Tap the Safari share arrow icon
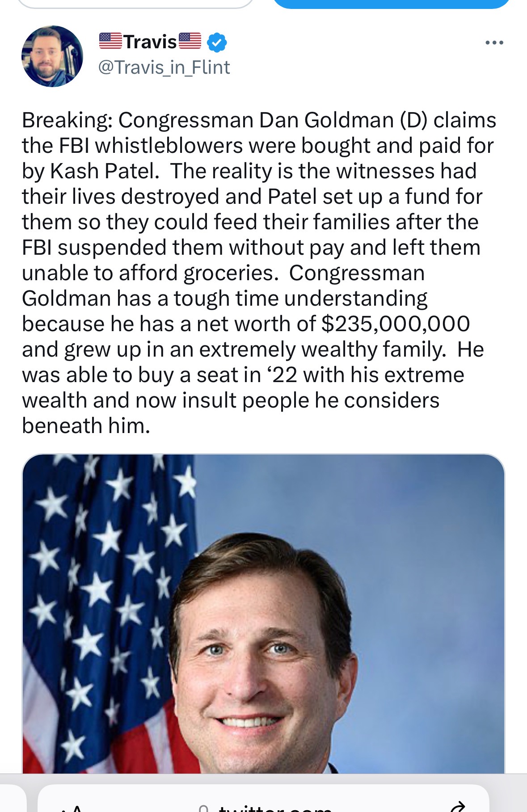Image resolution: width=527 pixels, height=812 pixels. click(x=458, y=807)
